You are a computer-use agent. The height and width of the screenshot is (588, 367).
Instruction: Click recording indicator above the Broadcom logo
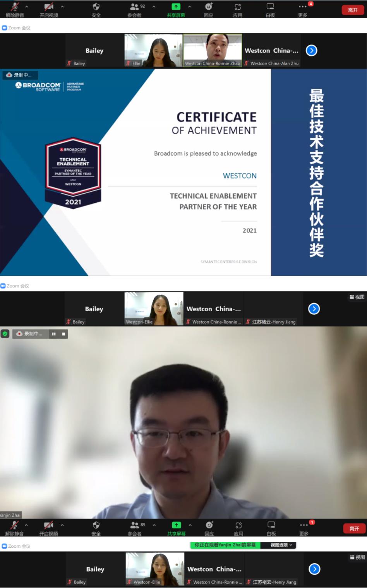pos(20,75)
